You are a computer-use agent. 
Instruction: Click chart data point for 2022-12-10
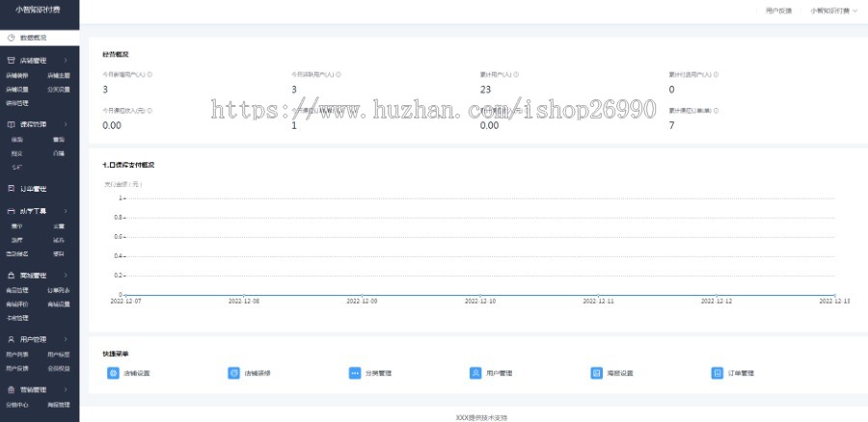(x=480, y=296)
